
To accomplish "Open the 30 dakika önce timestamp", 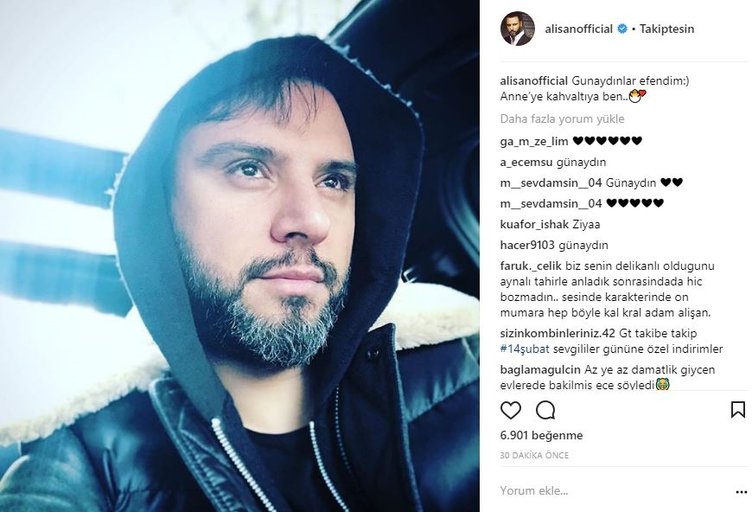I will [534, 455].
